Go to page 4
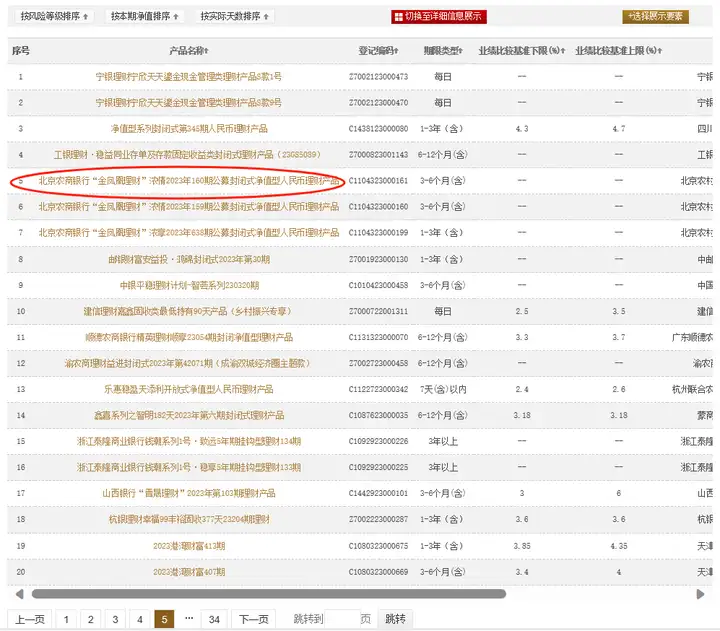This screenshot has width=720, height=631. (x=140, y=620)
